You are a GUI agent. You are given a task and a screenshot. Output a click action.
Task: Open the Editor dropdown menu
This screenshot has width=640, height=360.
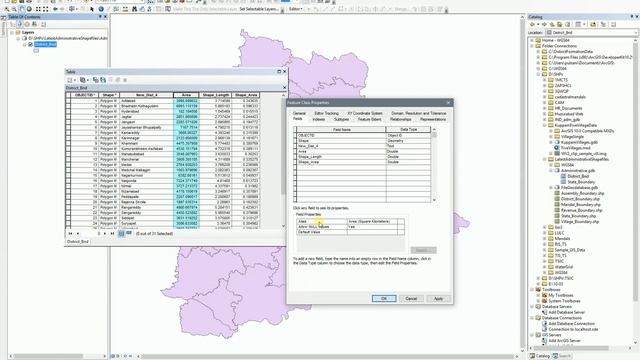pos(296,9)
